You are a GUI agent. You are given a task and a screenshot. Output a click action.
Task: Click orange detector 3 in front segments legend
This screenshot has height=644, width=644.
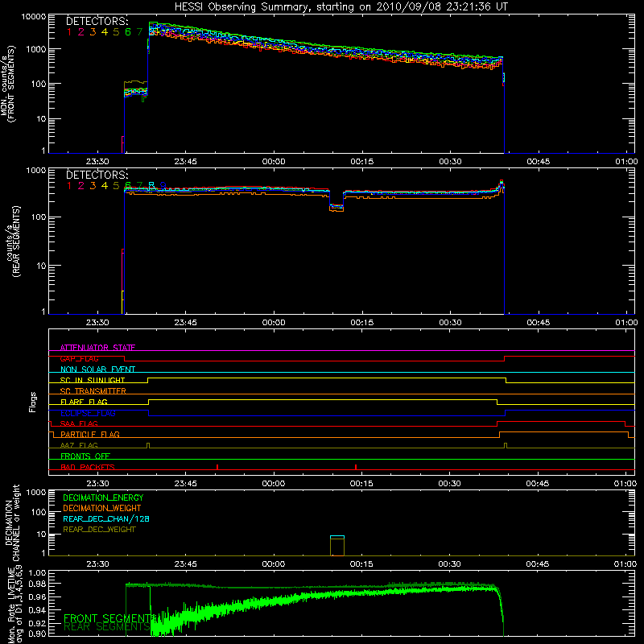[93, 31]
